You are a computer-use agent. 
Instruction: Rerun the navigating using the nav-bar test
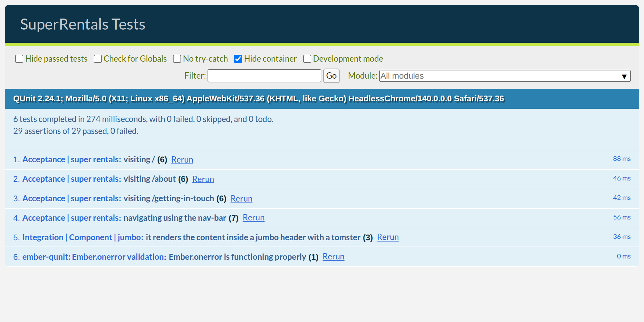coord(253,218)
